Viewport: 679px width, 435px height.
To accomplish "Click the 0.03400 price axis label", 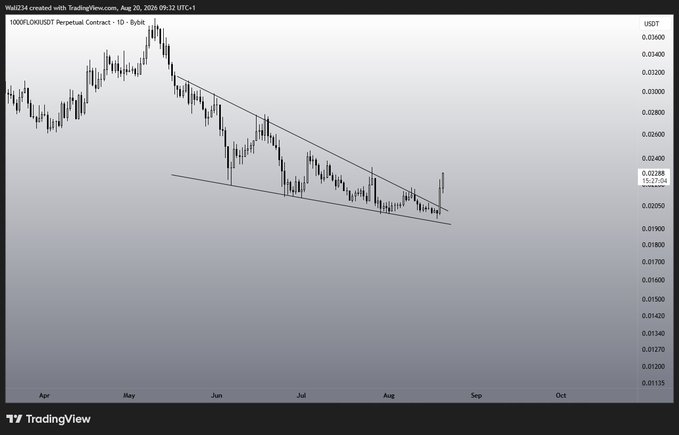I will (653, 54).
